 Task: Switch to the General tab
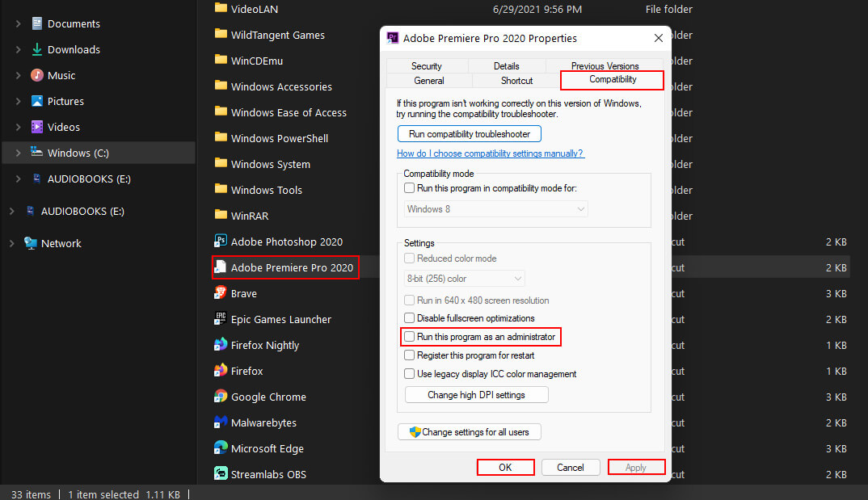429,80
